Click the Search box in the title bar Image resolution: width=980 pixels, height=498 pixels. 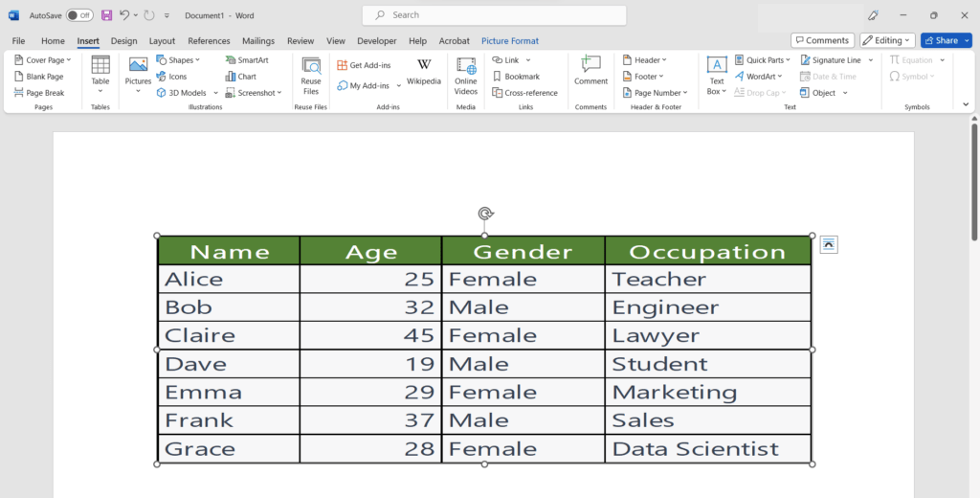[x=495, y=15]
